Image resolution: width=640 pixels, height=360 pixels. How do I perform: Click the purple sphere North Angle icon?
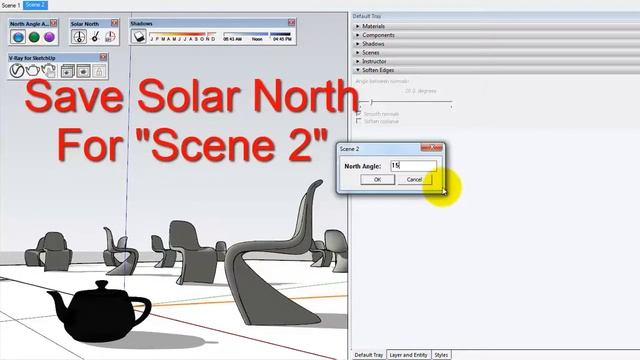coord(49,37)
